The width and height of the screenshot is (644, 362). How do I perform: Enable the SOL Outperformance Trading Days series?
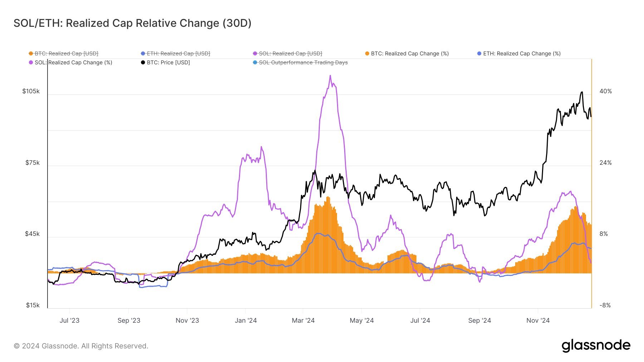(300, 63)
